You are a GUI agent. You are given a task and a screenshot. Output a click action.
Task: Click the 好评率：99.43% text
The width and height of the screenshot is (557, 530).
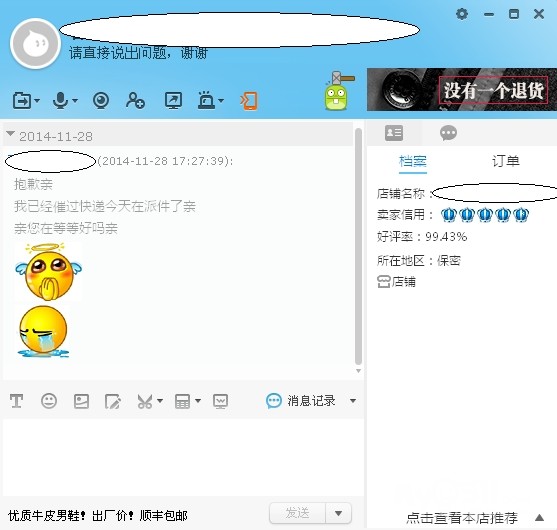tap(422, 237)
